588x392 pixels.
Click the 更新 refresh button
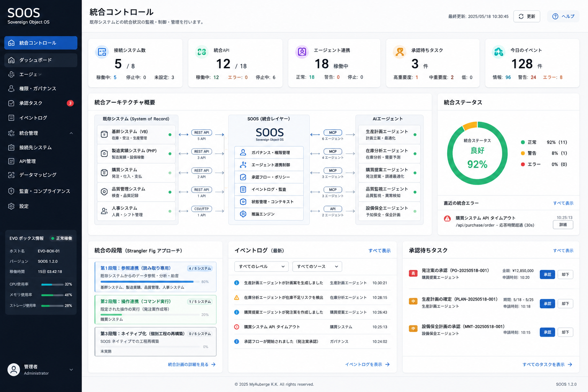(x=527, y=16)
